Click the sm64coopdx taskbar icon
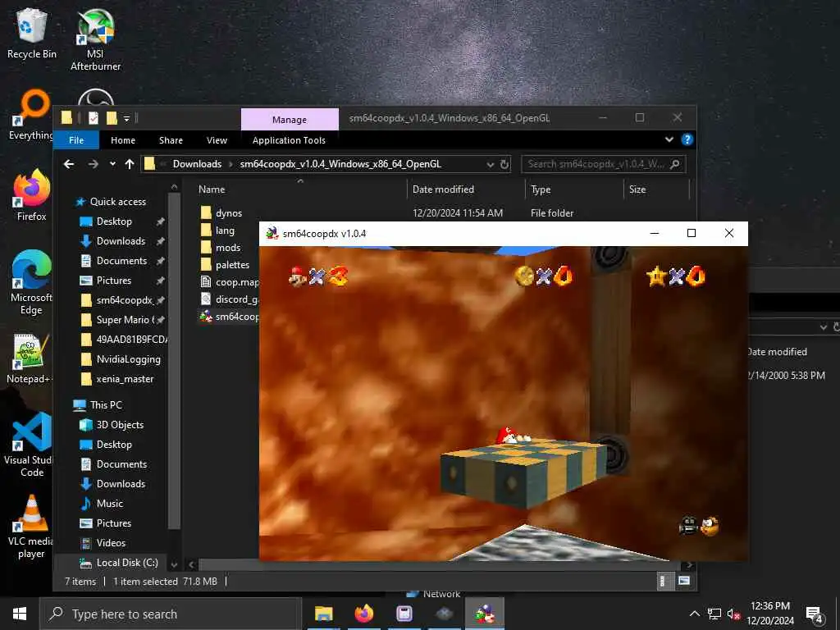Image resolution: width=840 pixels, height=630 pixels. (485, 614)
